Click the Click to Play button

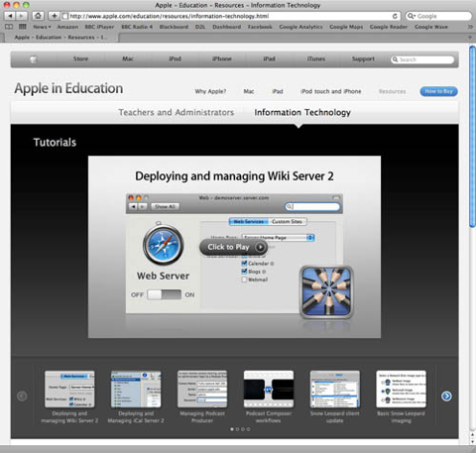pyautogui.click(x=233, y=247)
